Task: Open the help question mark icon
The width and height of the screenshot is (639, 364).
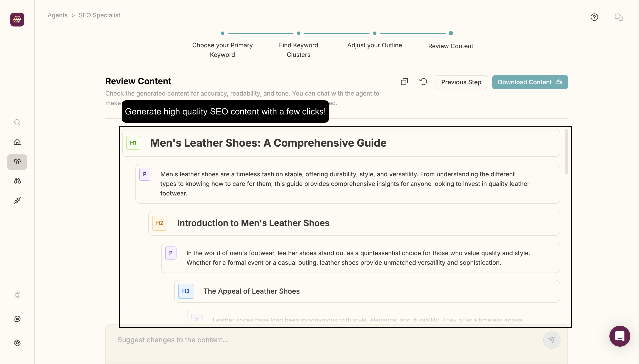Action: click(594, 17)
